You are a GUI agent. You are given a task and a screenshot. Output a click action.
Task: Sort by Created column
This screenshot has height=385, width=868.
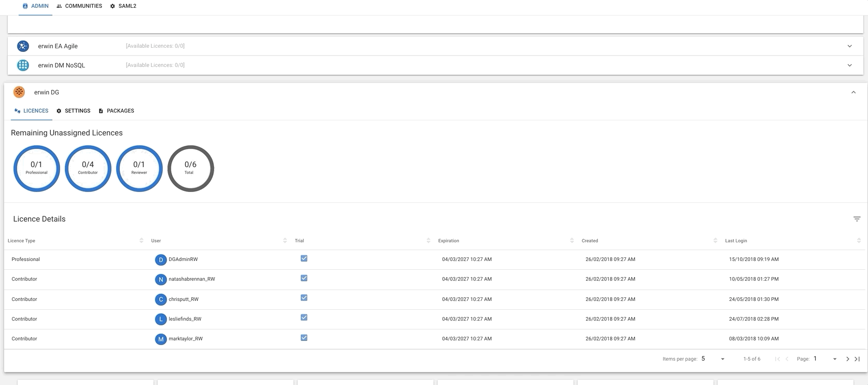click(x=715, y=240)
